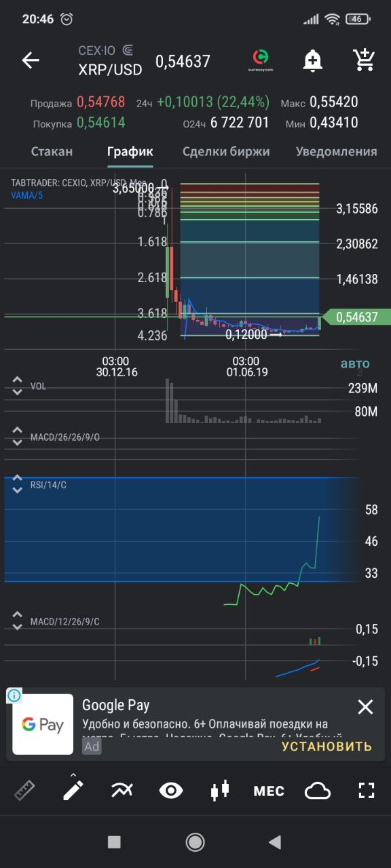
Task: Tap the TABTRADER: CEXIO chart title
Action: pos(78,182)
